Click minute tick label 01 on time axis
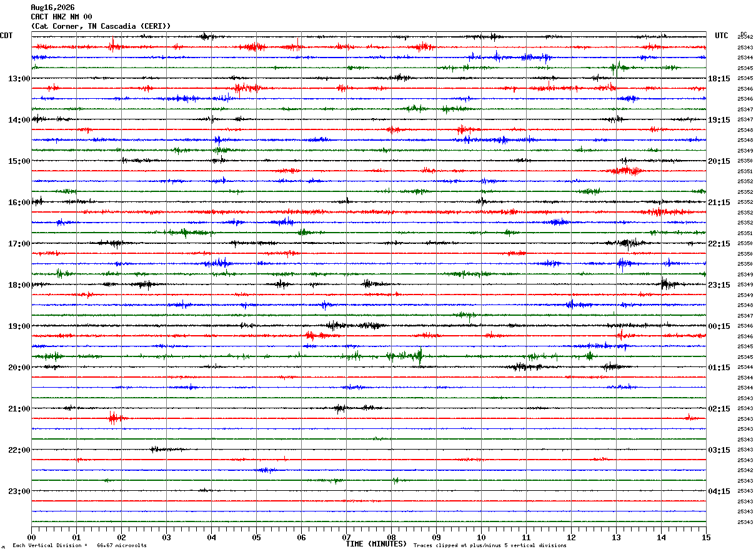This screenshot has height=554, width=756. 76,537
